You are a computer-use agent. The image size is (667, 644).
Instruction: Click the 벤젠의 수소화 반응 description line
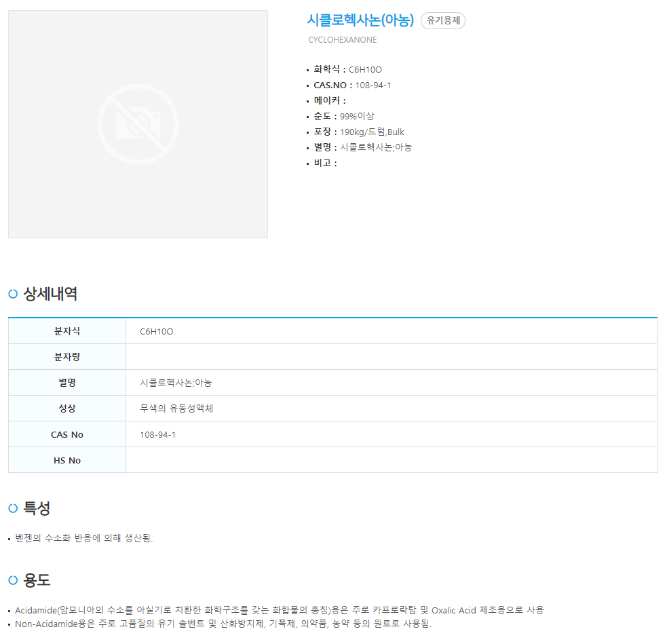pos(84,539)
